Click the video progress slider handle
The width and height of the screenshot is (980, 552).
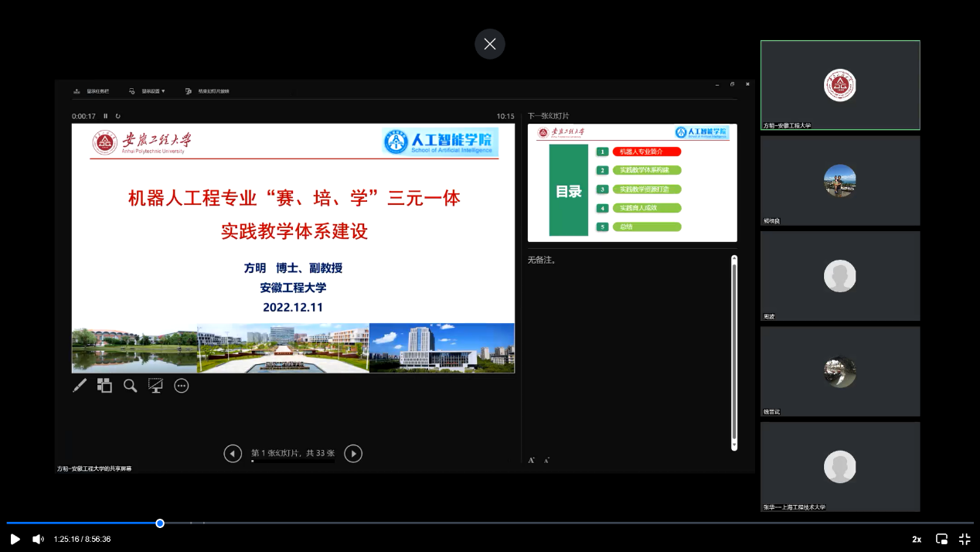160,523
